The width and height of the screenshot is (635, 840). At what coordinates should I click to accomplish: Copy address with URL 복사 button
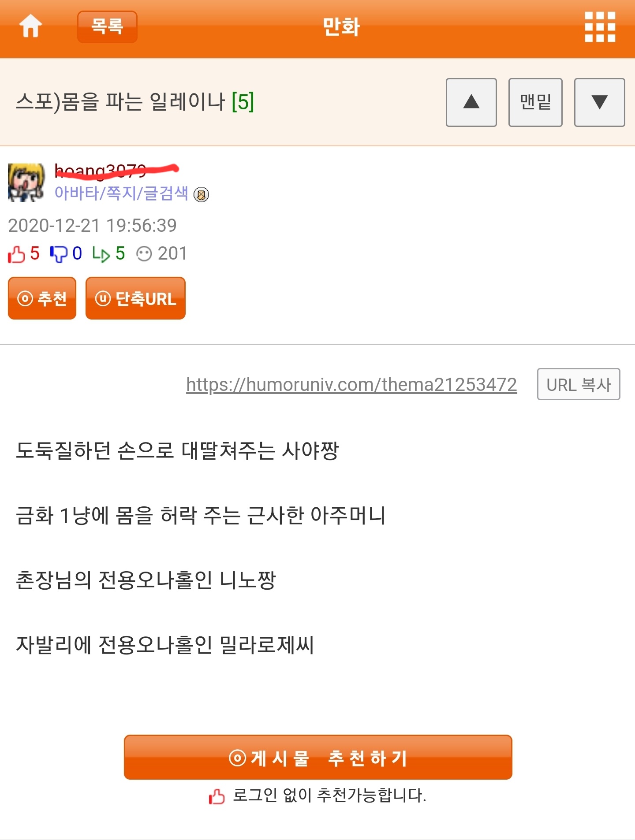(x=579, y=384)
